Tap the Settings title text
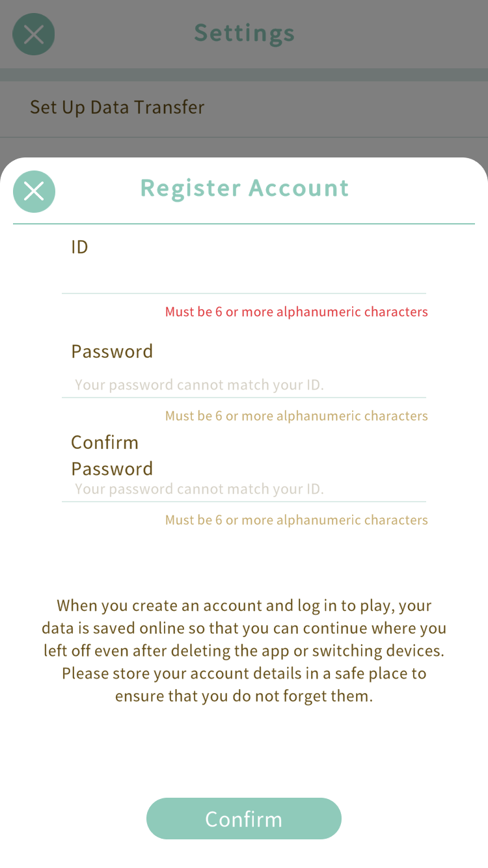This screenshot has width=488, height=868. (245, 33)
